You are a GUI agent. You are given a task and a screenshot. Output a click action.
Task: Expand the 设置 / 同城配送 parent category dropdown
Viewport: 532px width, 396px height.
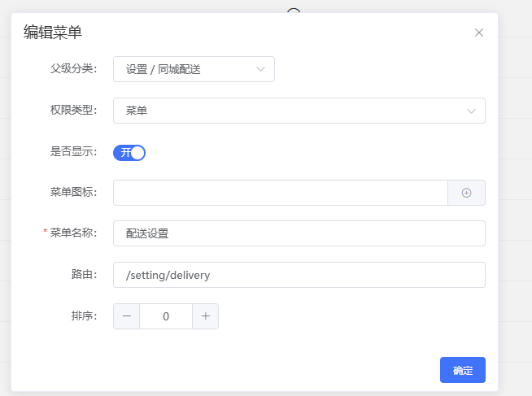(x=187, y=69)
